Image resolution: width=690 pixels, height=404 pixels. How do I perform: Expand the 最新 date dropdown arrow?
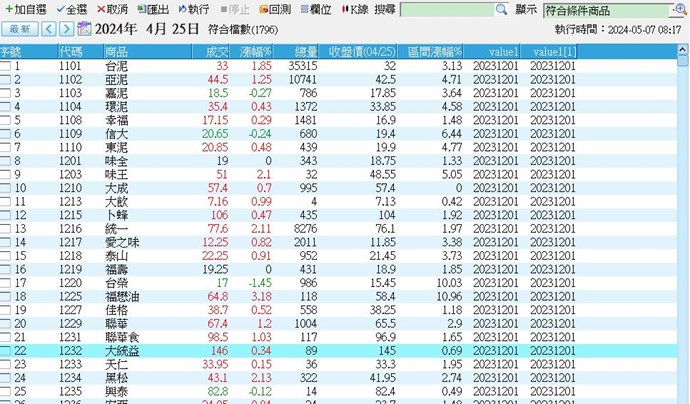[39, 28]
